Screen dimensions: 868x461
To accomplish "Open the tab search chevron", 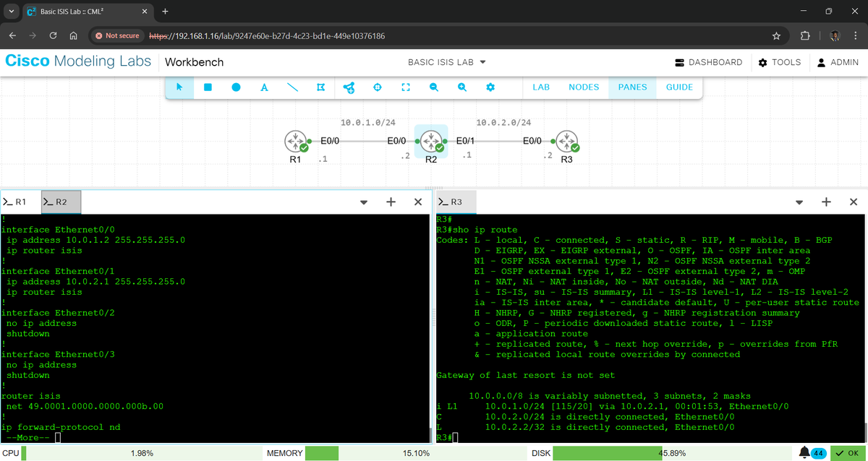I will coord(11,12).
